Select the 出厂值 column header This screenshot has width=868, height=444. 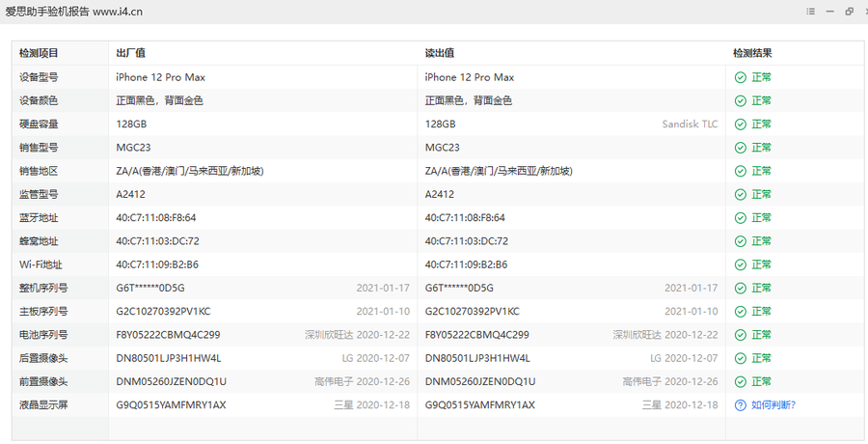point(130,53)
